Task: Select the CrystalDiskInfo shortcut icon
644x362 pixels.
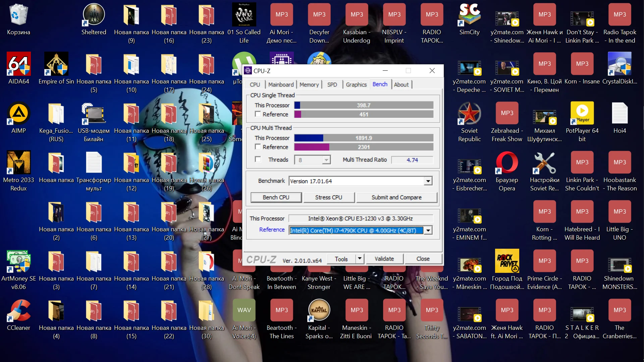Action: (x=620, y=64)
